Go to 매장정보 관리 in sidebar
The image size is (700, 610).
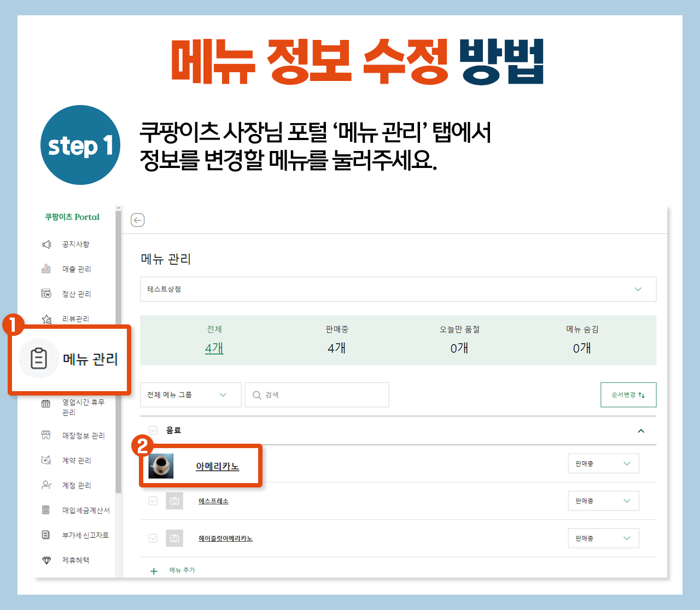pos(83,435)
